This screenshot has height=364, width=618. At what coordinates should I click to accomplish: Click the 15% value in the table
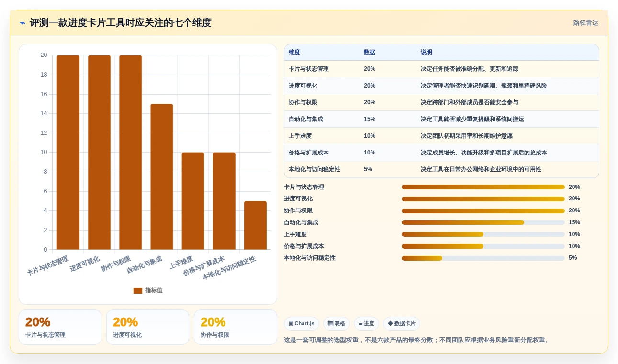coord(370,119)
